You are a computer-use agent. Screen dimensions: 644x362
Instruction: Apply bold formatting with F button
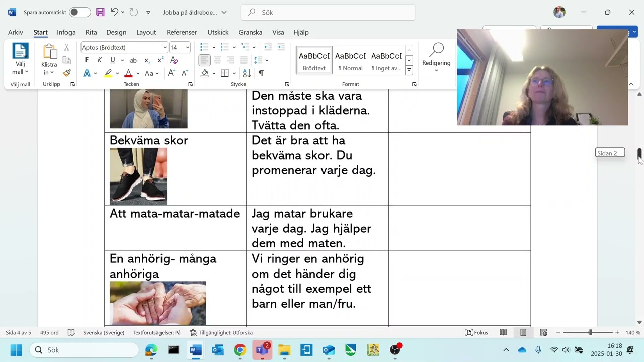click(87, 60)
